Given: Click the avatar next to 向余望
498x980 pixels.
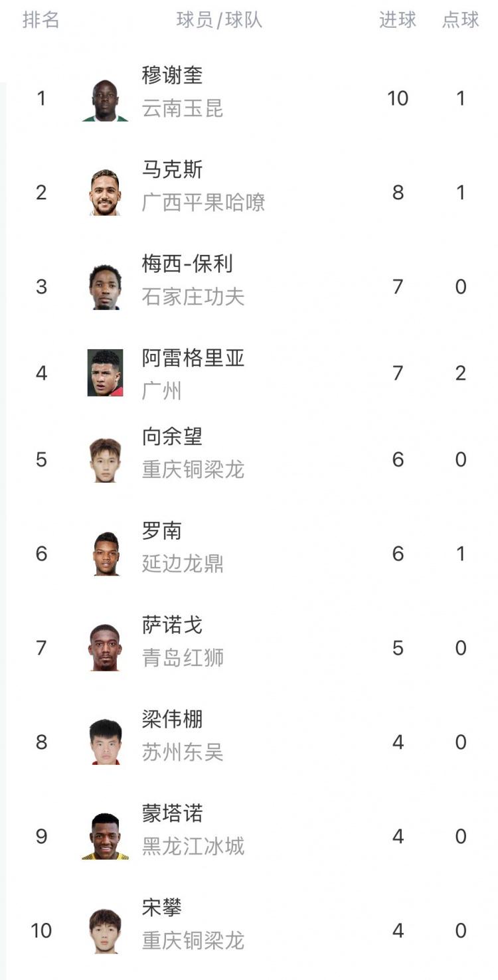Looking at the screenshot, I should (x=105, y=459).
